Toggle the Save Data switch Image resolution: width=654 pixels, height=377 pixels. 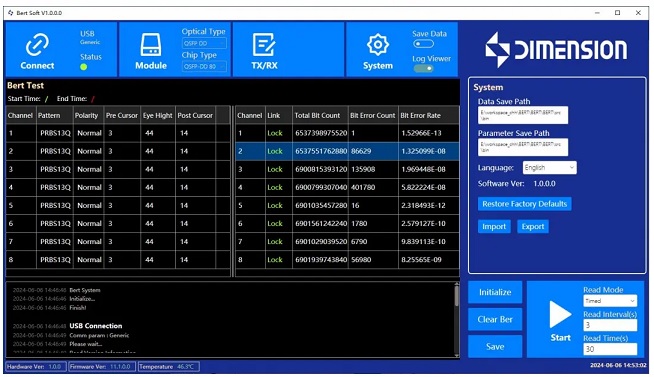tap(423, 44)
